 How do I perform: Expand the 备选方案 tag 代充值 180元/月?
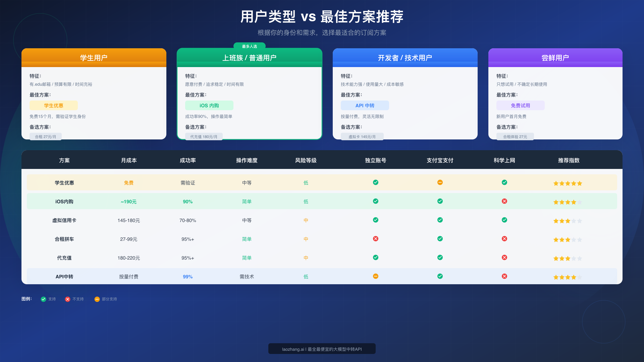(204, 136)
